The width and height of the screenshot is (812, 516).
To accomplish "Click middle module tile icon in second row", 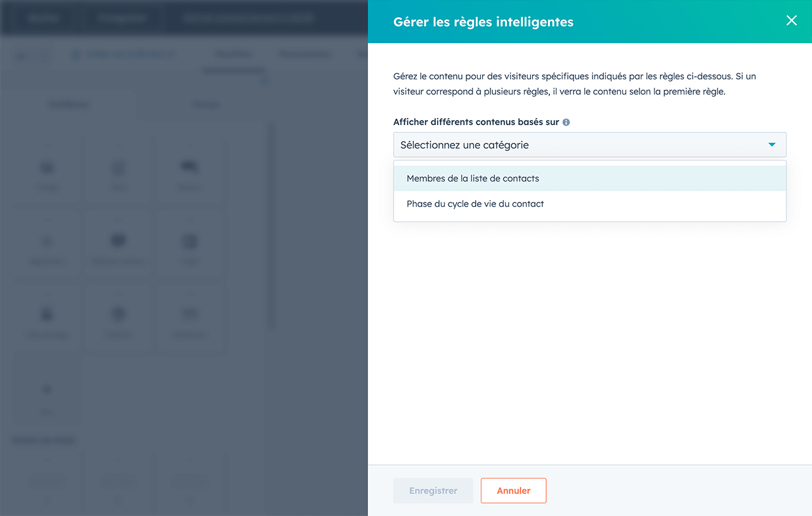I will point(118,241).
